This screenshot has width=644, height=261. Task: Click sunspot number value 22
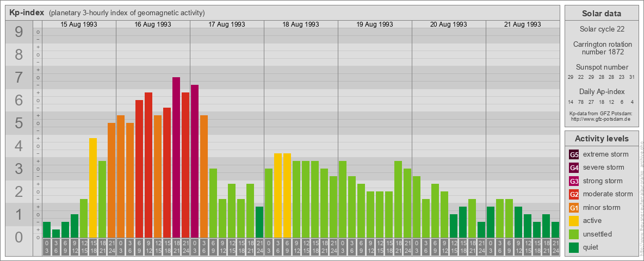581,77
